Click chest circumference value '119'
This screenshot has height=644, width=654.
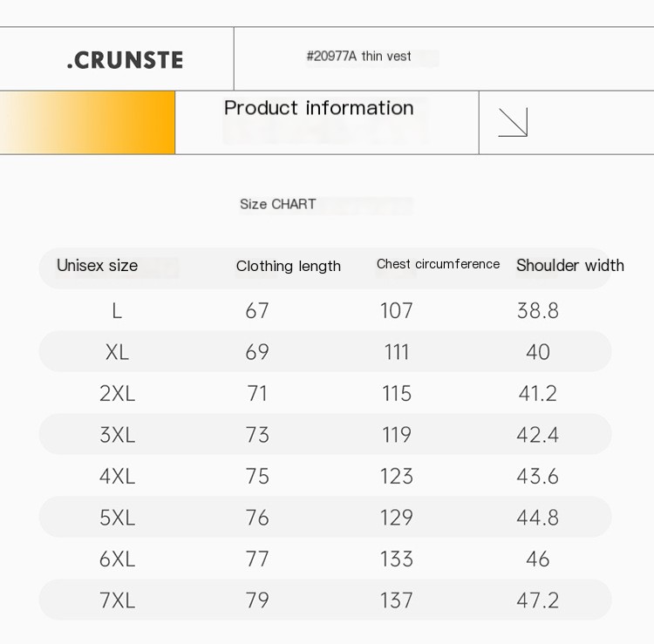(x=397, y=435)
